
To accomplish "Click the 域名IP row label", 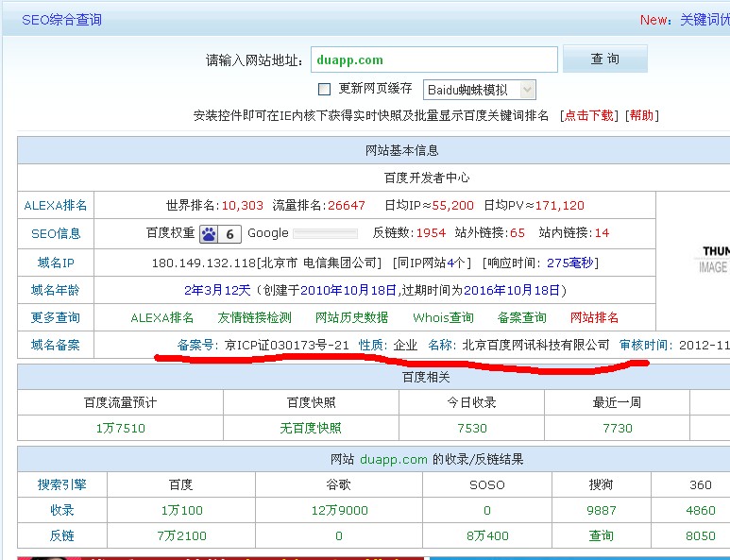I will 56,263.
